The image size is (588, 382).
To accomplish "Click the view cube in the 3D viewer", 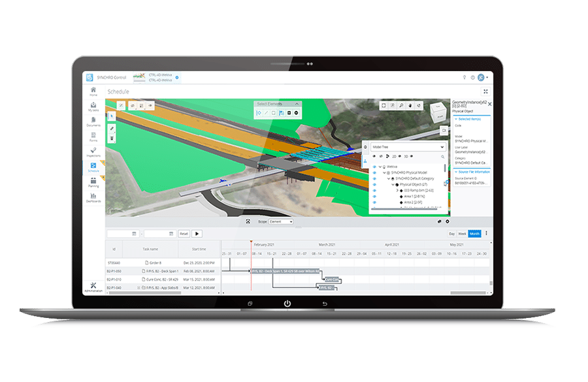I will (438, 112).
